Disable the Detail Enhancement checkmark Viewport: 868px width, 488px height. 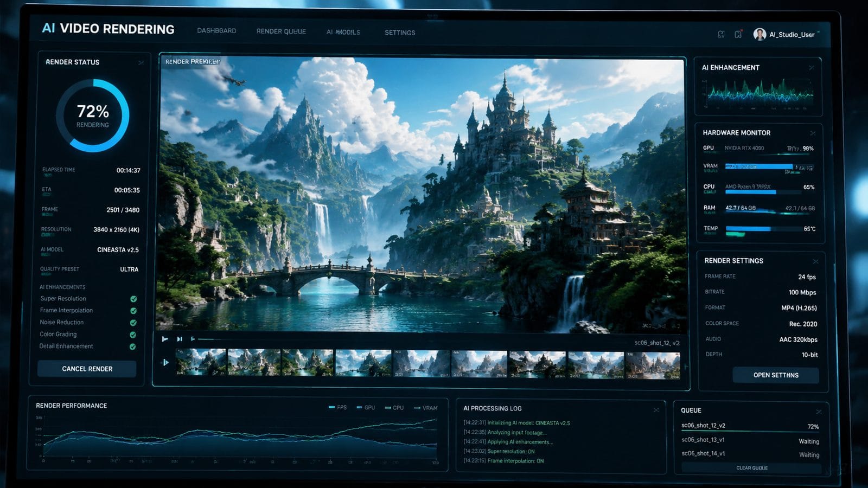click(132, 346)
